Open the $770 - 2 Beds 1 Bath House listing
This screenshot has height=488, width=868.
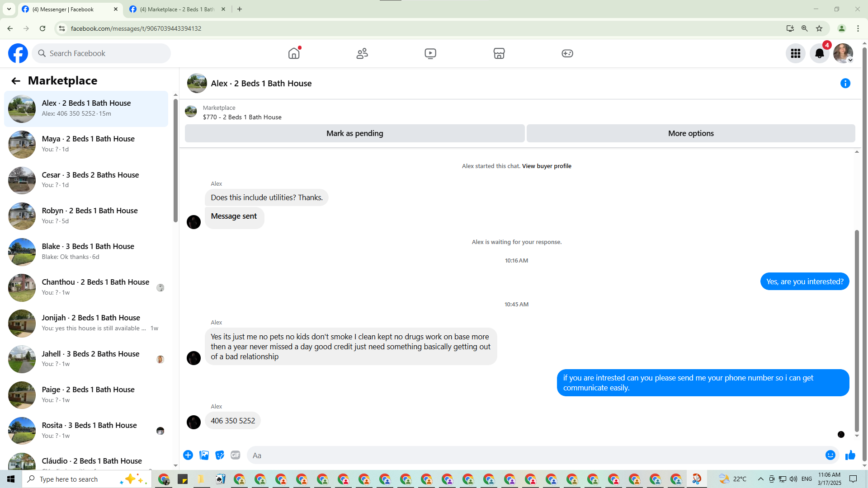pos(242,117)
